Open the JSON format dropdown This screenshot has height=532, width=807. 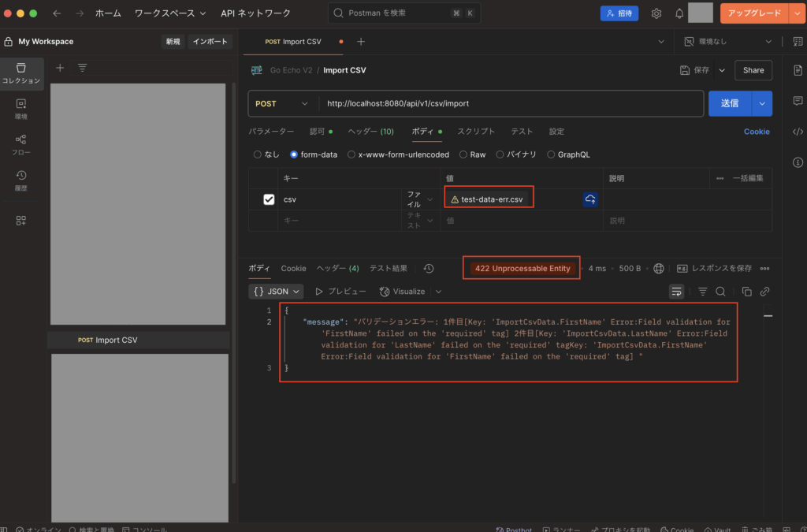pos(276,292)
